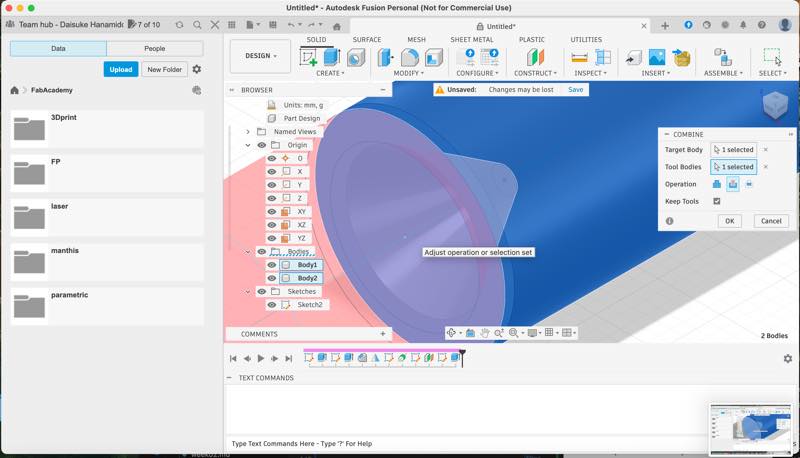Click the Intersect operation icon
The width and height of the screenshot is (800, 458).
tap(749, 184)
